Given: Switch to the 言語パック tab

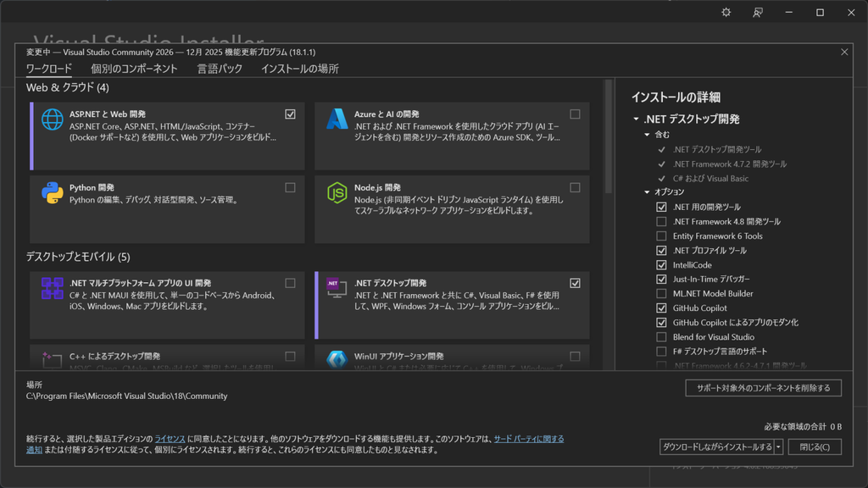Looking at the screenshot, I should [220, 69].
